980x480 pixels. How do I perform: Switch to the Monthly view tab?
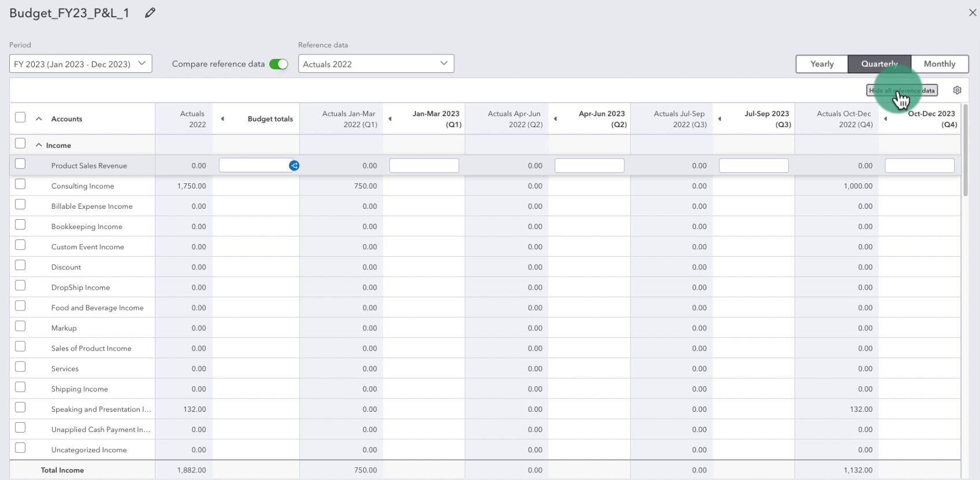(x=939, y=64)
